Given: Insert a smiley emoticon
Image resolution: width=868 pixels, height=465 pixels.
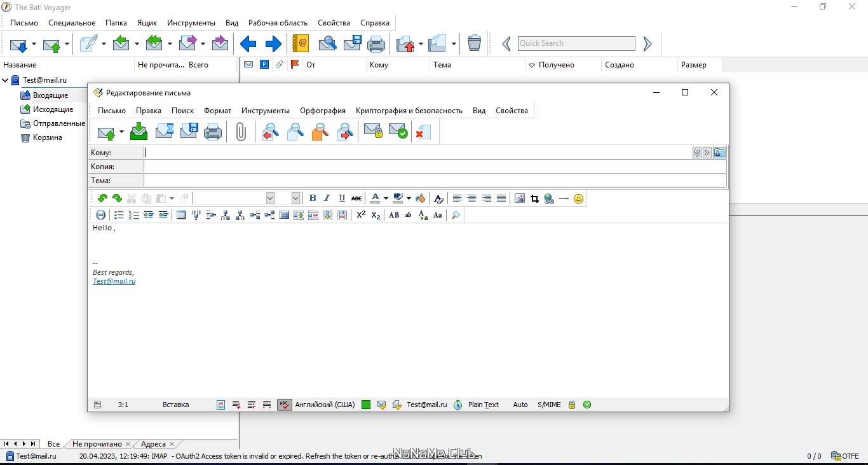Looking at the screenshot, I should [x=578, y=198].
